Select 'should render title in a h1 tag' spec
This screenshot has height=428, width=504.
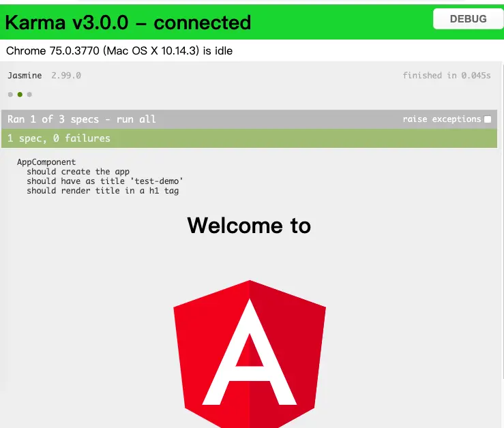coord(102,191)
